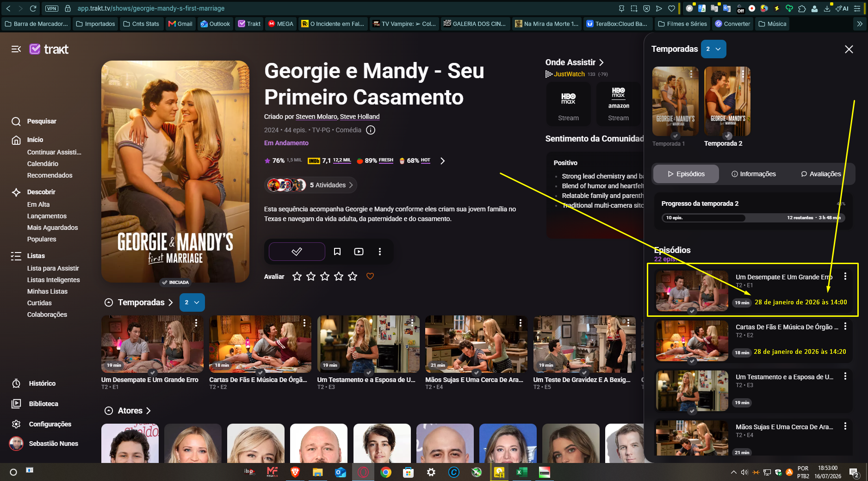Image resolution: width=868 pixels, height=481 pixels.
Task: Open the 5 Atividades list
Action: (x=310, y=185)
